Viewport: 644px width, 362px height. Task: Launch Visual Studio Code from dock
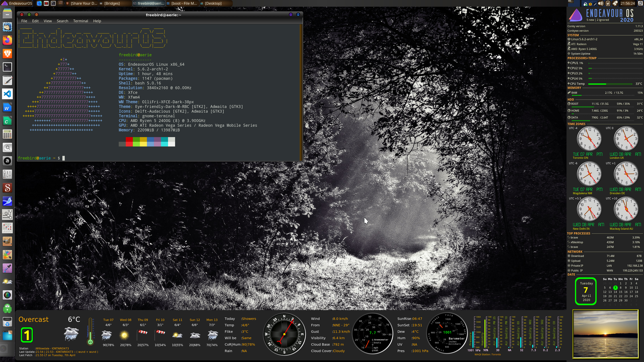pyautogui.click(x=7, y=94)
